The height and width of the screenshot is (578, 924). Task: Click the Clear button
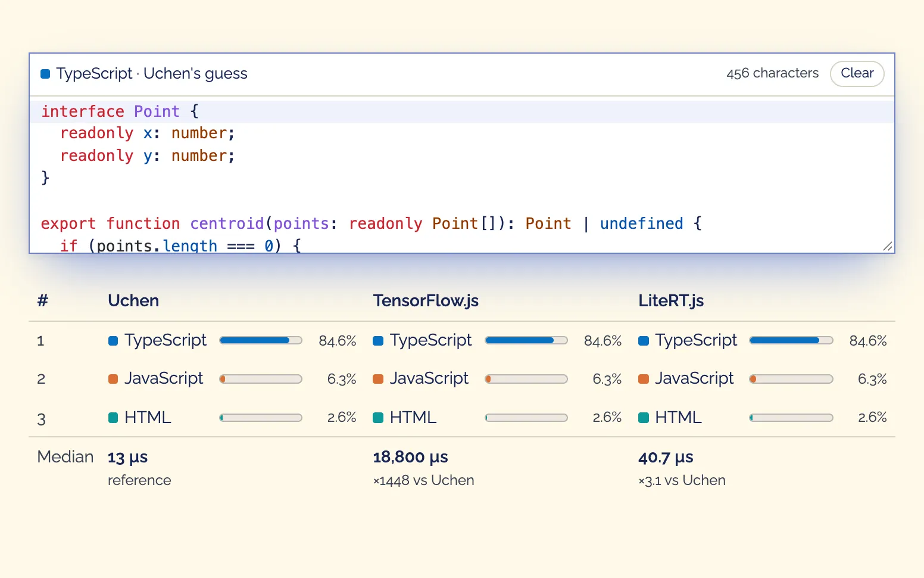click(x=857, y=73)
